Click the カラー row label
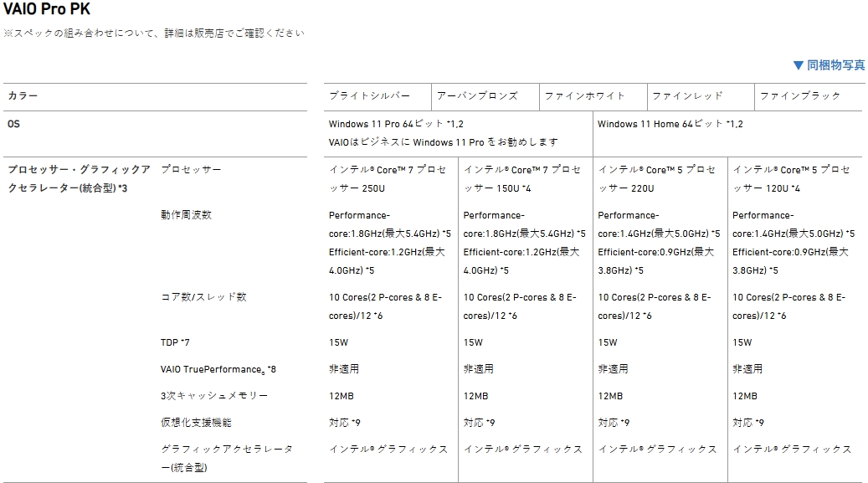 pyautogui.click(x=23, y=95)
